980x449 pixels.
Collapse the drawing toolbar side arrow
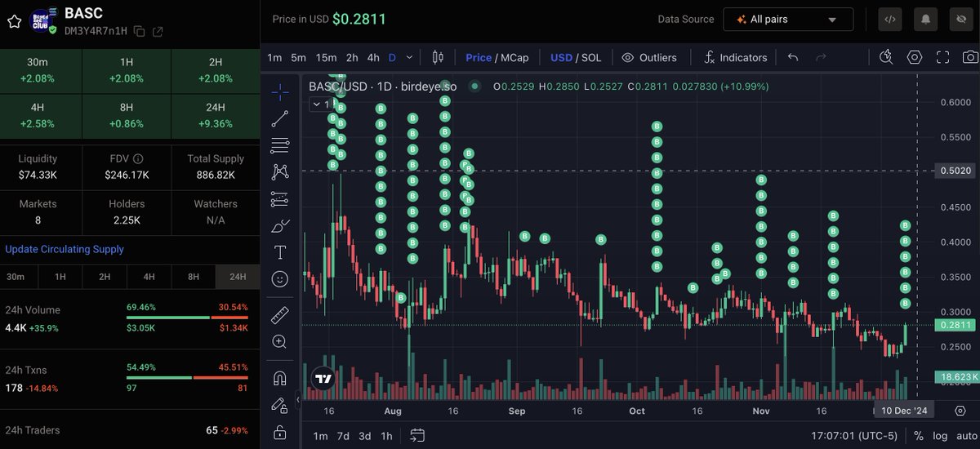click(297, 398)
